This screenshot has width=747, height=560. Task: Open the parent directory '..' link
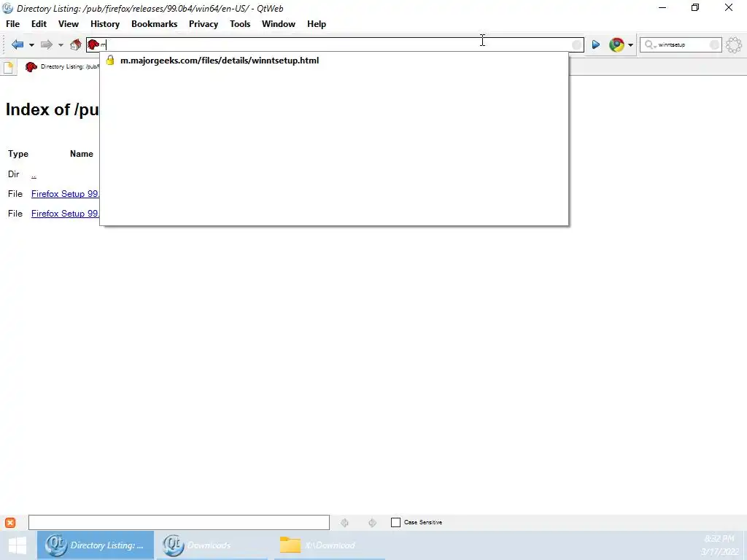click(34, 175)
